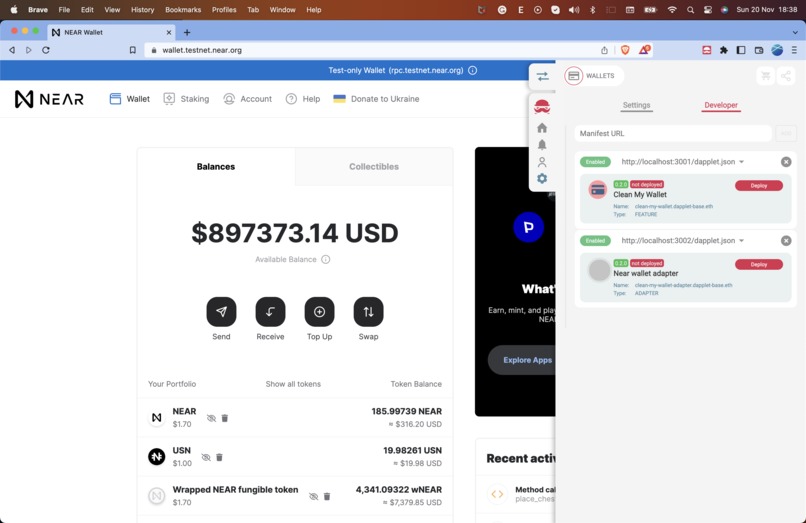Image resolution: width=806 pixels, height=523 pixels.
Task: Click the Apple menu icon
Action: point(14,10)
